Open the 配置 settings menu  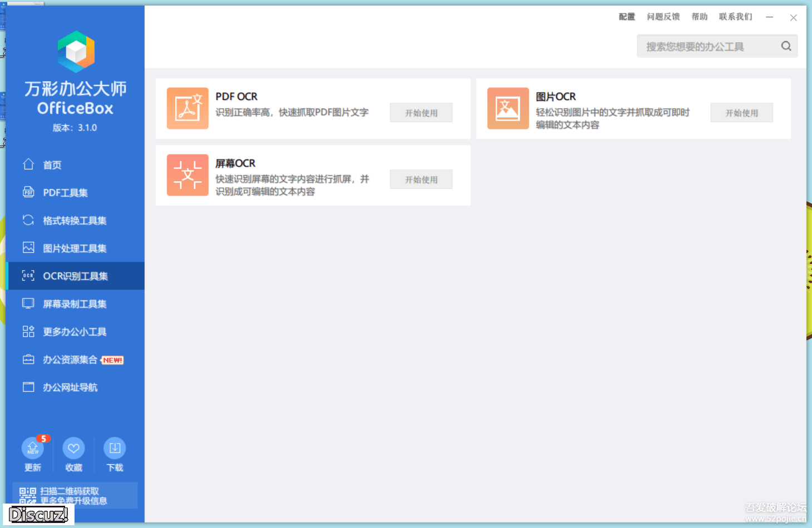pos(627,17)
